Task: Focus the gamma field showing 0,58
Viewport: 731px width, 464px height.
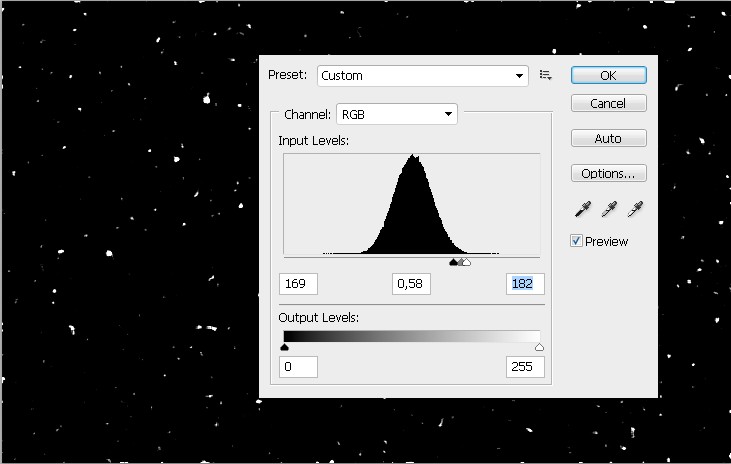Action: point(411,284)
